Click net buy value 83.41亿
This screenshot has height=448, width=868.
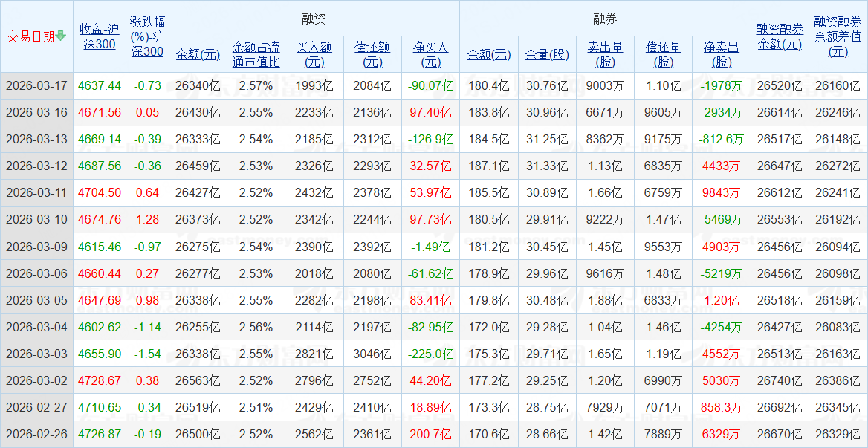coord(431,300)
